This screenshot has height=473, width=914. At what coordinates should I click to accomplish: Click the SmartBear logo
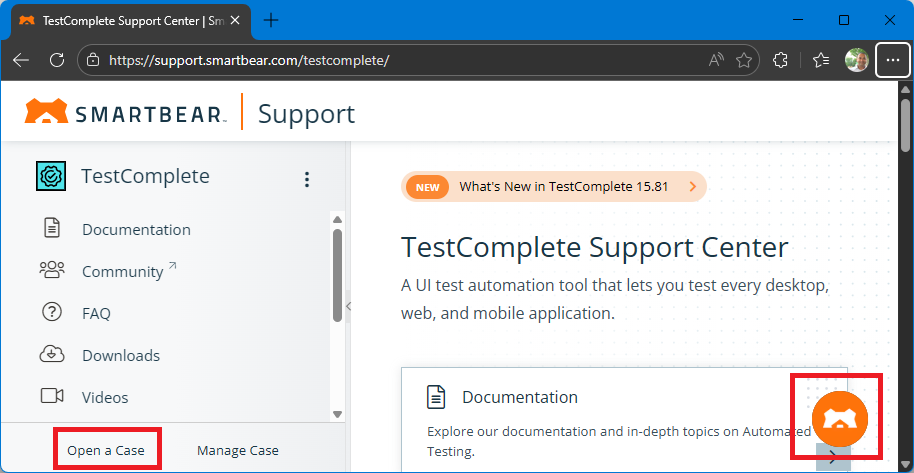126,113
